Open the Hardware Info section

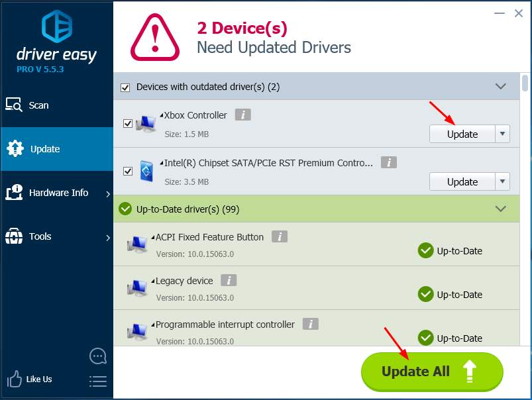(x=57, y=193)
